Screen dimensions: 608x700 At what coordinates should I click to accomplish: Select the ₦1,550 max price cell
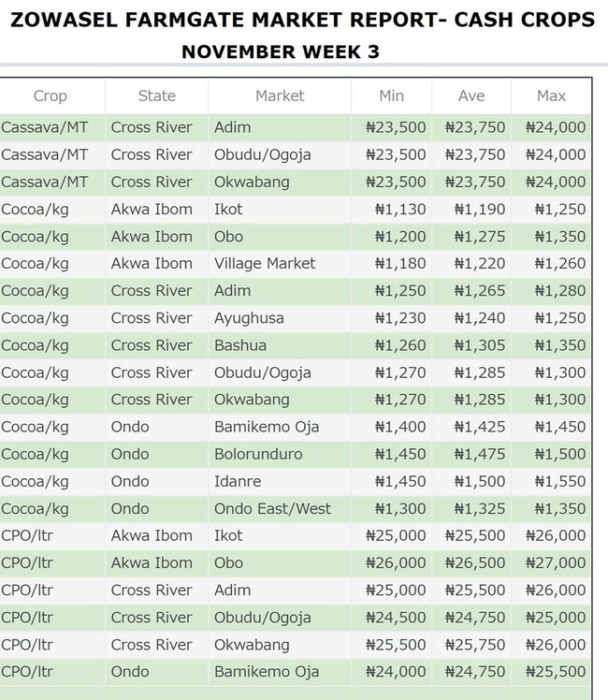(557, 482)
